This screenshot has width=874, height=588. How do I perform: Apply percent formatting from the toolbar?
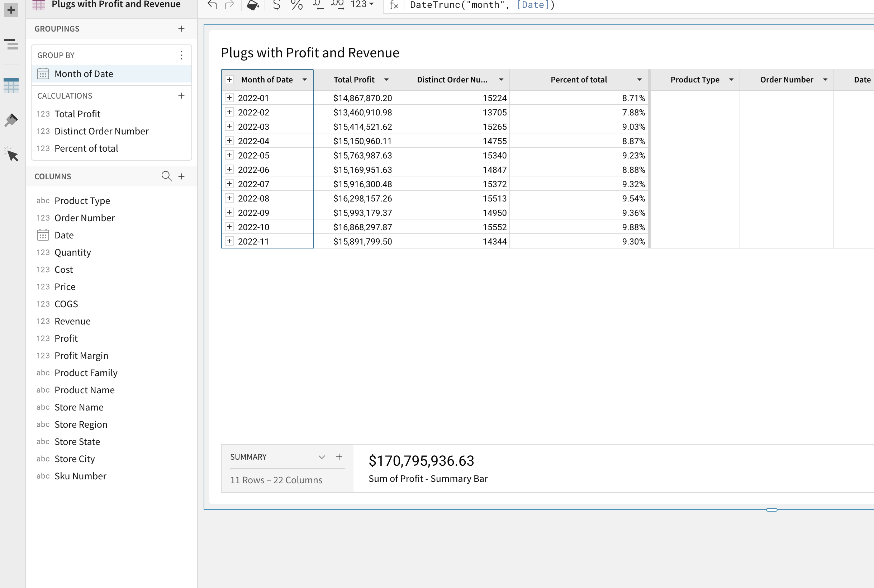[x=296, y=6]
